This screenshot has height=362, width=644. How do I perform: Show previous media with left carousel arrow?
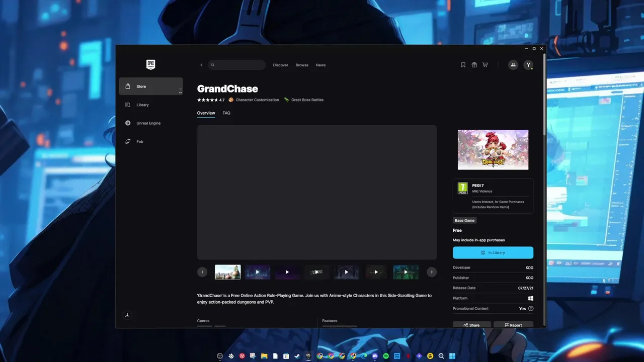(202, 272)
